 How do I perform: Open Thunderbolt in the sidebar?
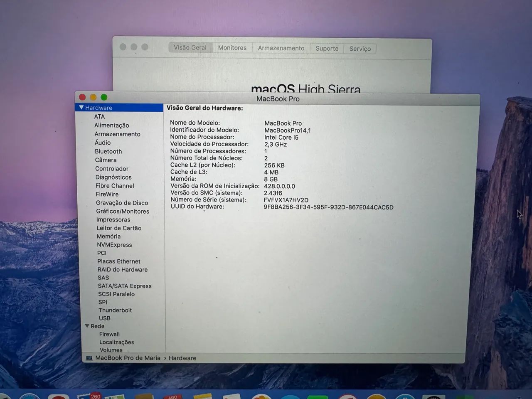click(x=115, y=310)
